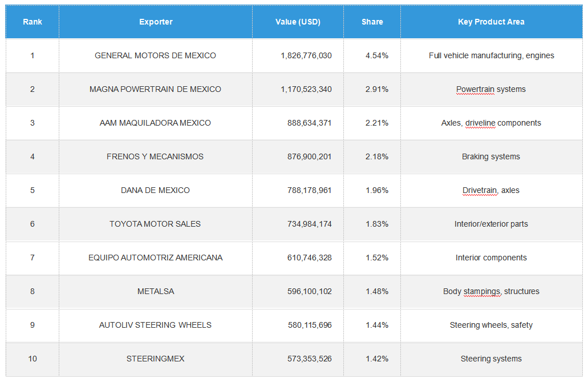
Task: Select MAGNA POWERTRAIN DE MEXICO cell
Action: (156, 90)
